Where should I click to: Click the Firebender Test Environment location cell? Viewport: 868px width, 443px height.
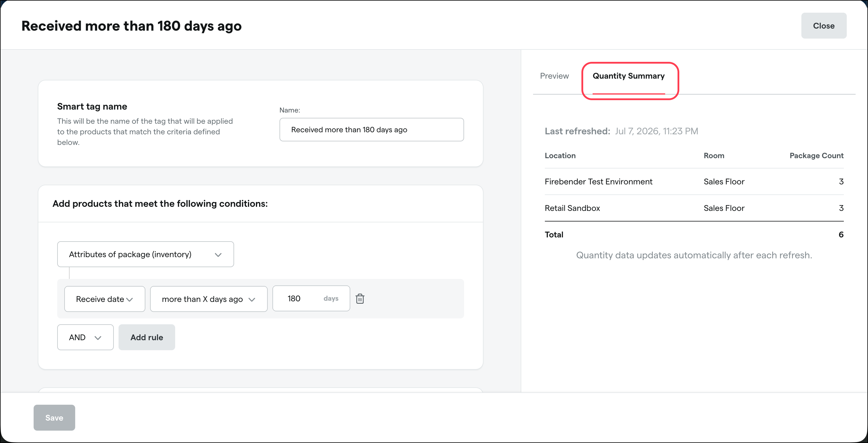click(599, 182)
